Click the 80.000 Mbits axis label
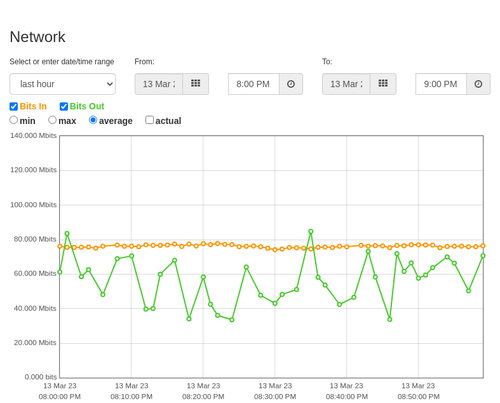 [x=35, y=239]
